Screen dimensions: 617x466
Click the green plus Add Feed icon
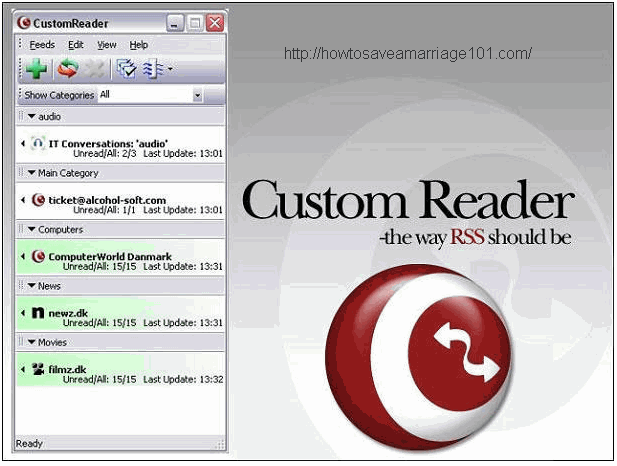coord(37,69)
